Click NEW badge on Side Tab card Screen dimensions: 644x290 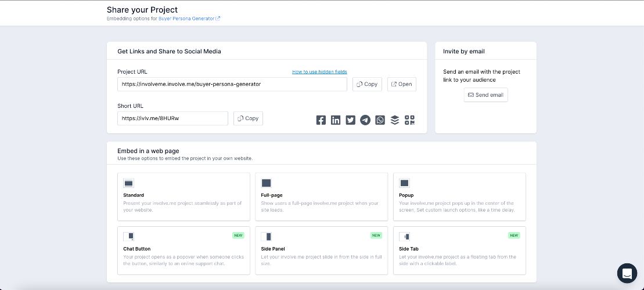pos(514,235)
